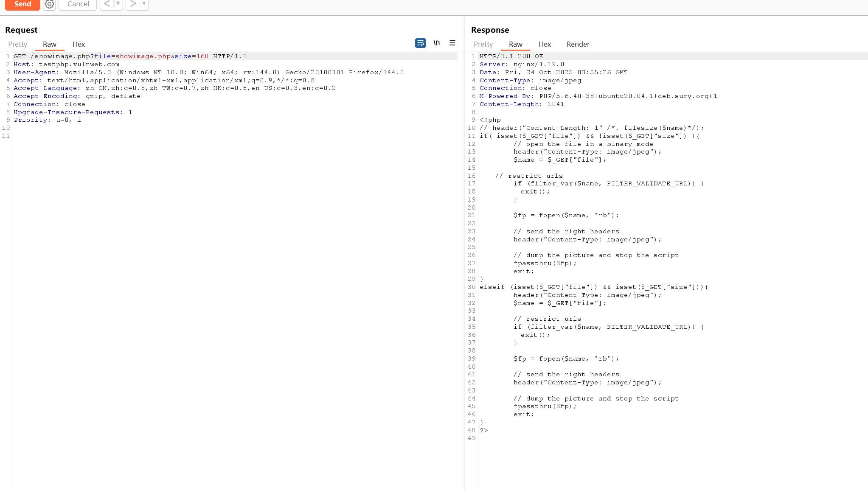
Task: Go to next request with forward arrow
Action: (x=133, y=4)
